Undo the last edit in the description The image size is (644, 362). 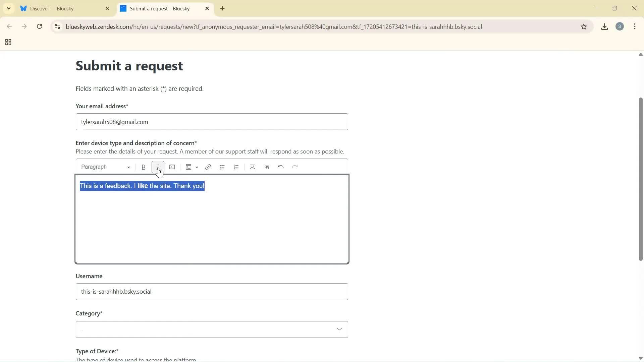click(x=280, y=167)
